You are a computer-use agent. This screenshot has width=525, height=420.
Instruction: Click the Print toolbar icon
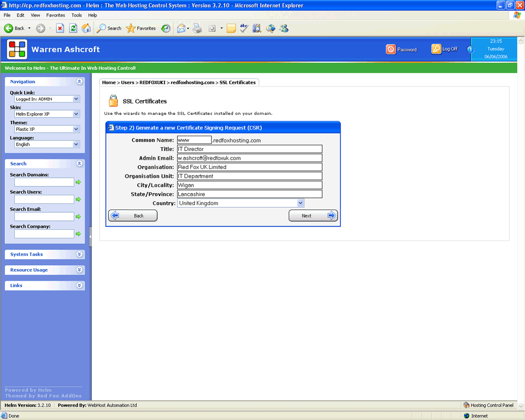(197, 28)
